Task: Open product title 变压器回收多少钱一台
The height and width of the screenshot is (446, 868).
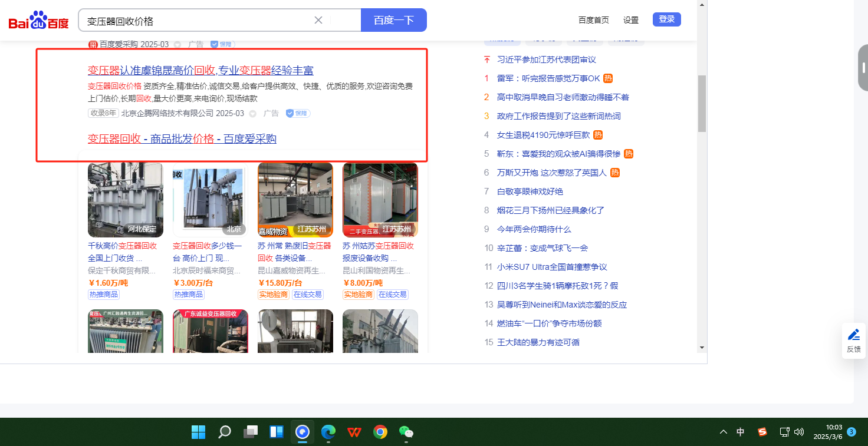Action: pyautogui.click(x=208, y=252)
